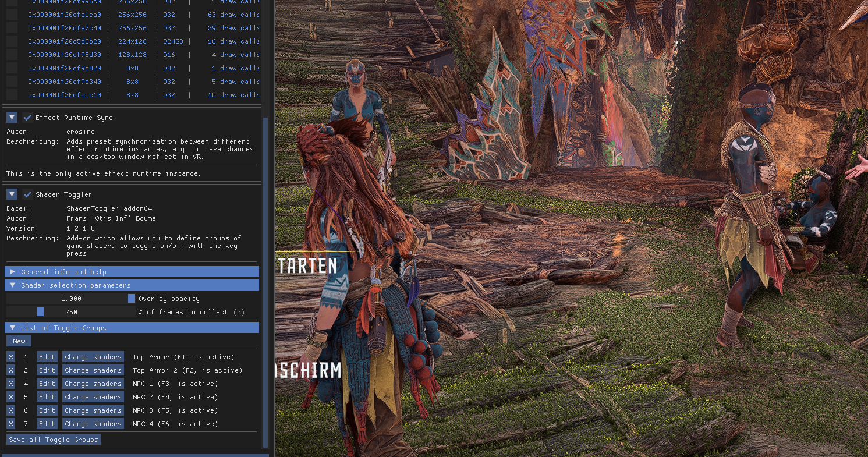Click the only active effect runtime instance message
Viewport: 868px width, 457px height.
click(x=104, y=173)
